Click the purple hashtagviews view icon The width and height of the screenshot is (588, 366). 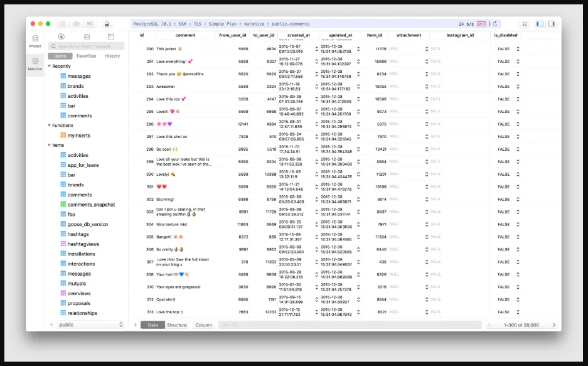[63, 244]
